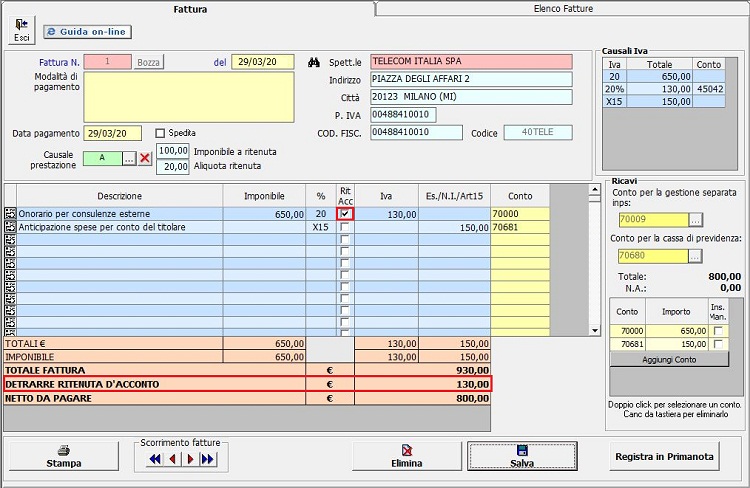This screenshot has height=488, width=750.
Task: Browse conto gestione separata inps
Action: point(696,219)
